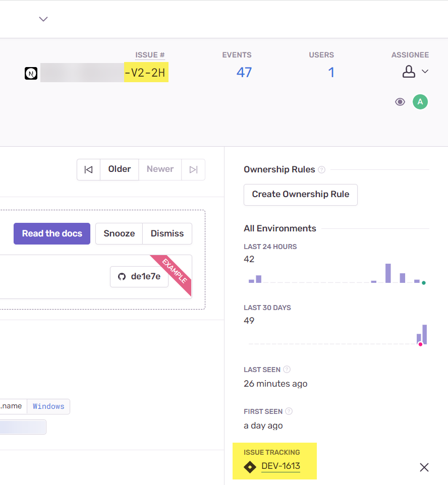Click the assignee person icon
The height and width of the screenshot is (485, 448).
point(409,72)
